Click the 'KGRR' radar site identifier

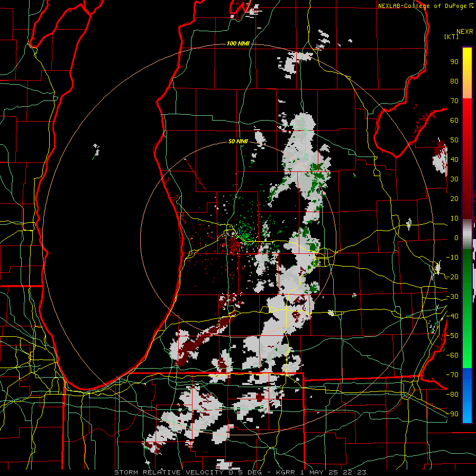[x=286, y=472]
